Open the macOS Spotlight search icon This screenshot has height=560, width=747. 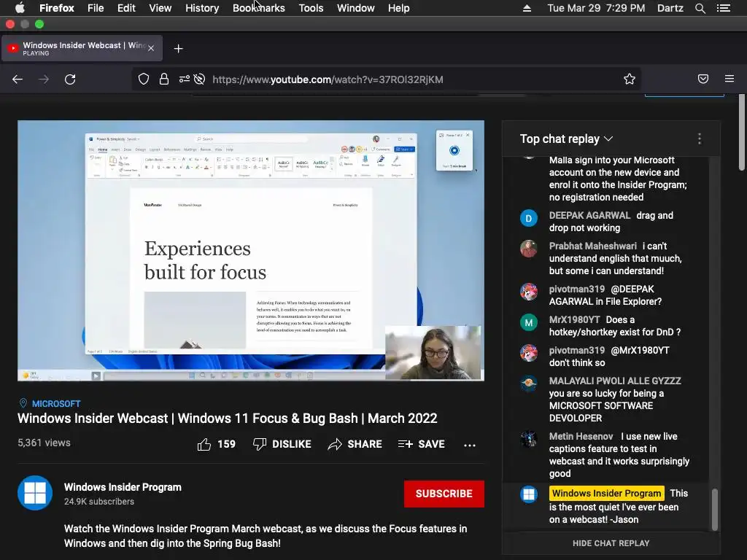(700, 8)
